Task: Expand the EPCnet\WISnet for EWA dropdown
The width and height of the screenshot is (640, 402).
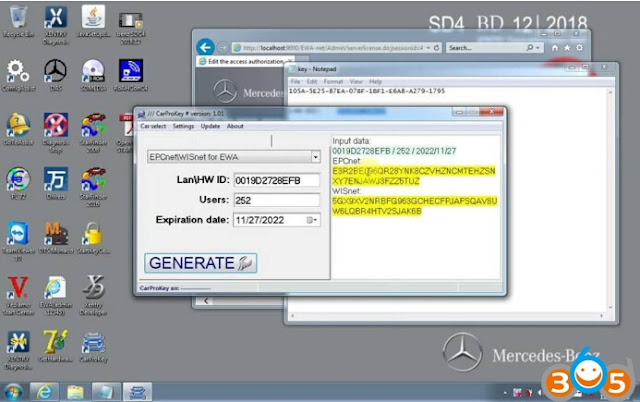Action: tap(316, 157)
